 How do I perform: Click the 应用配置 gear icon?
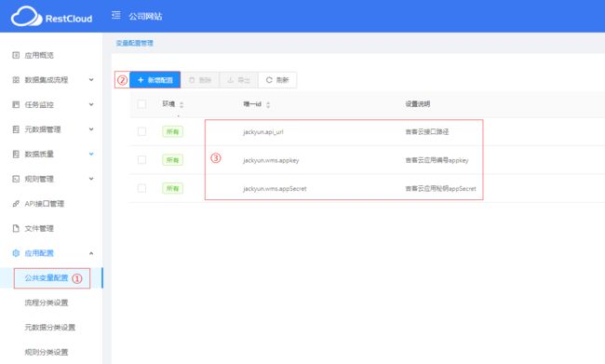pyautogui.click(x=16, y=253)
